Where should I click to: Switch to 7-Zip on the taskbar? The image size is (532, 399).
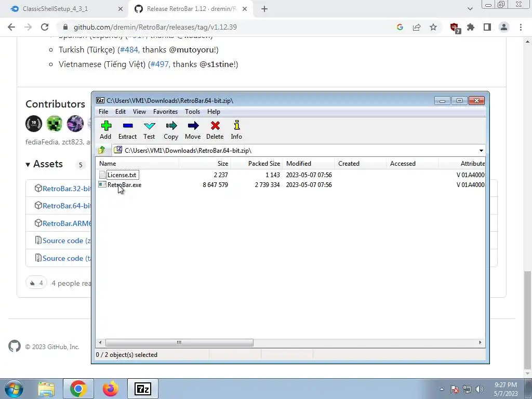point(143,389)
